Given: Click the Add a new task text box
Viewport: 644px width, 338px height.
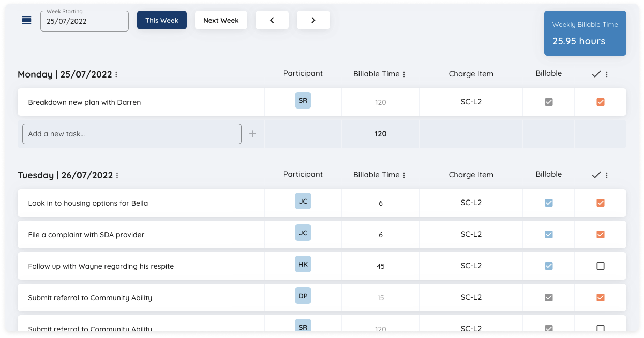Looking at the screenshot, I should (x=131, y=133).
